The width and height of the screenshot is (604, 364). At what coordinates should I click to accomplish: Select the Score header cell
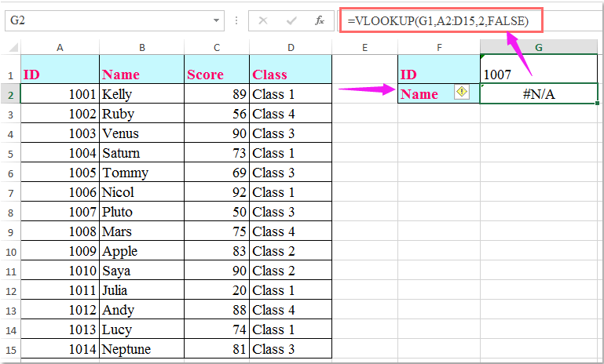[216, 75]
